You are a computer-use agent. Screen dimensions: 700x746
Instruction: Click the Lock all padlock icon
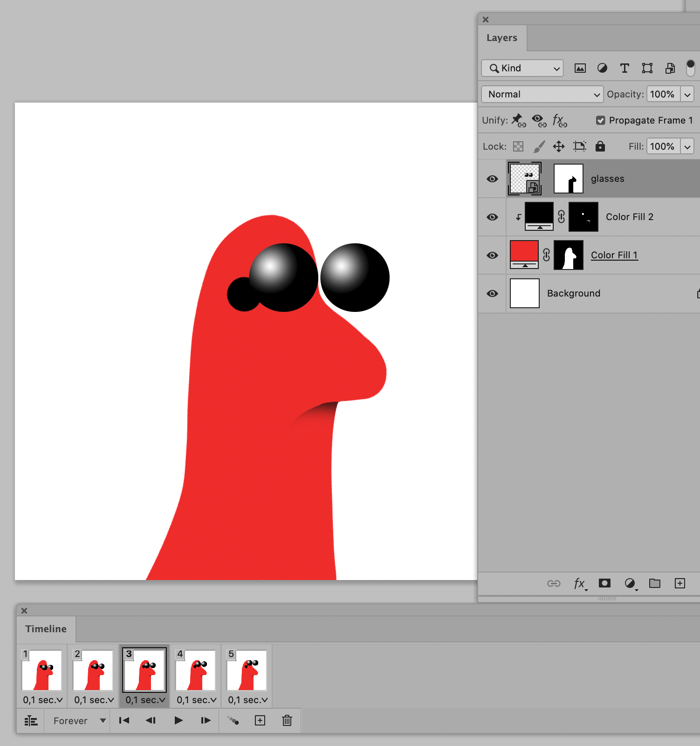600,146
